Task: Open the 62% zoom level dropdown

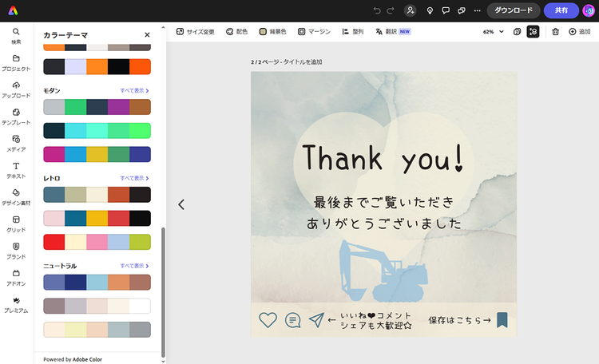Action: pyautogui.click(x=494, y=32)
